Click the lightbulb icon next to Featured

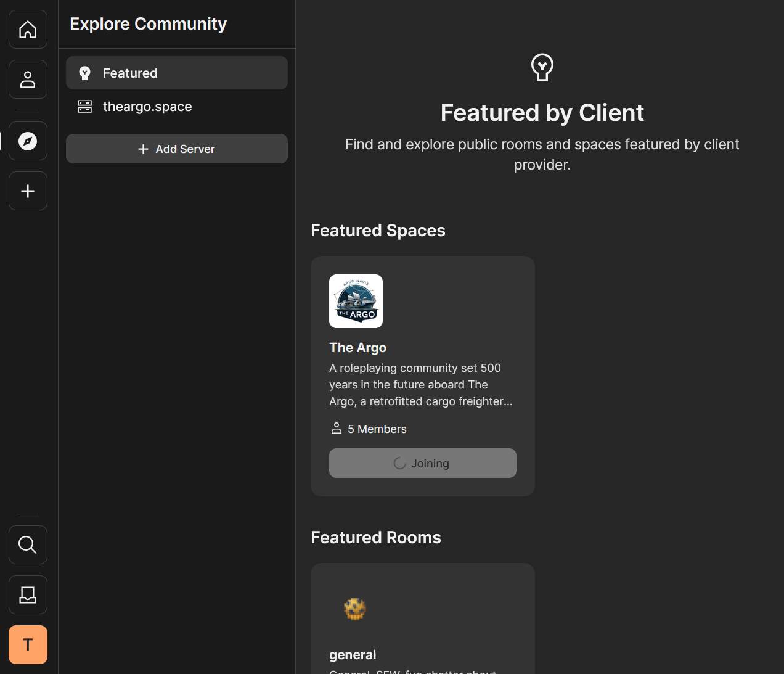tap(84, 73)
